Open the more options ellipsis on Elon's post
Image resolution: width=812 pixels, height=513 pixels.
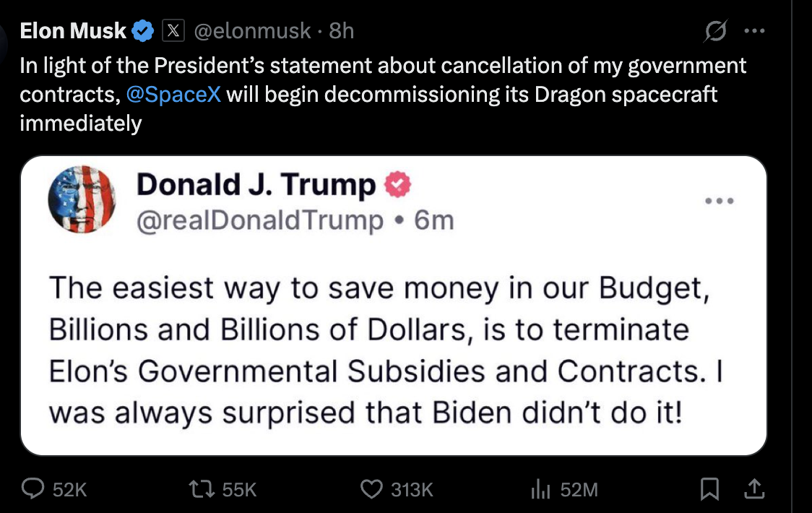753,31
